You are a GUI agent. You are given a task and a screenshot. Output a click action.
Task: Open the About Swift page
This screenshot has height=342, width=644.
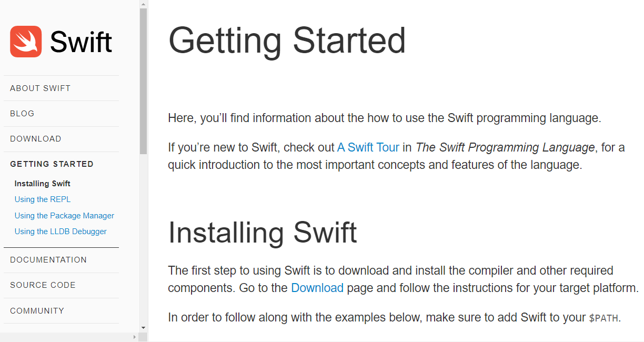[40, 88]
